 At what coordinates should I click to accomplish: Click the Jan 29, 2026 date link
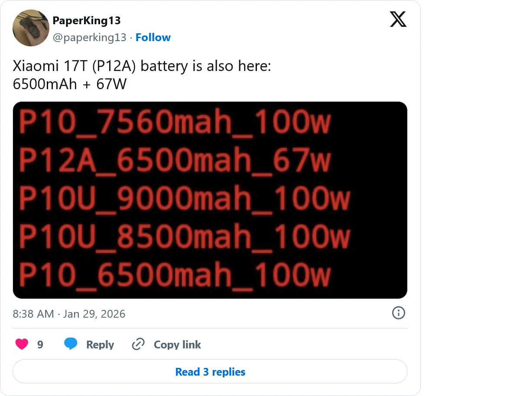coord(94,313)
